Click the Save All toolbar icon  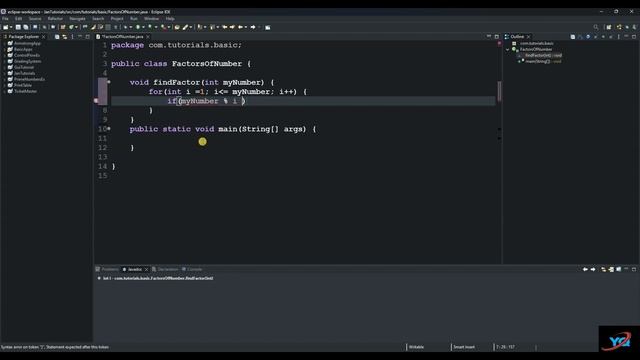(x=25, y=27)
